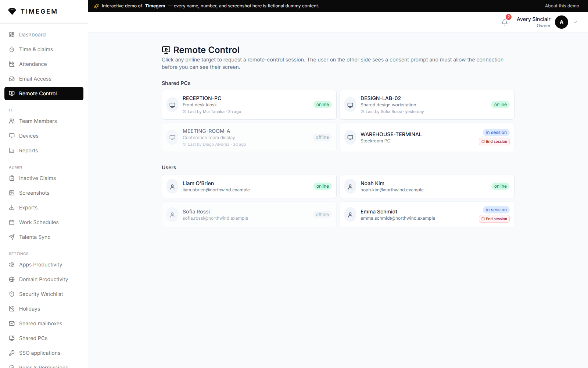
Task: Click the 'Stockroom PC' subtitle
Action: [x=376, y=141]
